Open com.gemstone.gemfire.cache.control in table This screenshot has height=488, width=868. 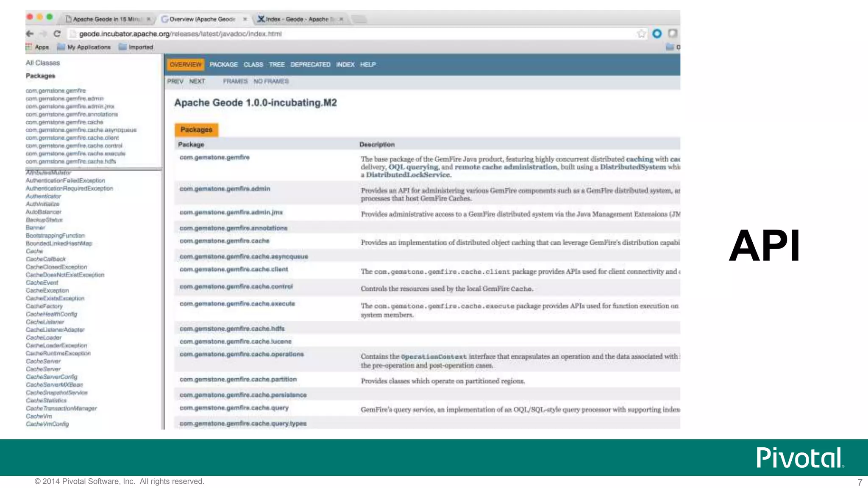236,286
